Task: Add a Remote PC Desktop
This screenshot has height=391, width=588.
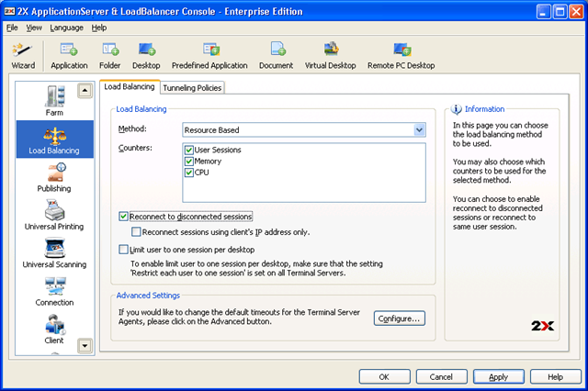Action: pos(401,56)
